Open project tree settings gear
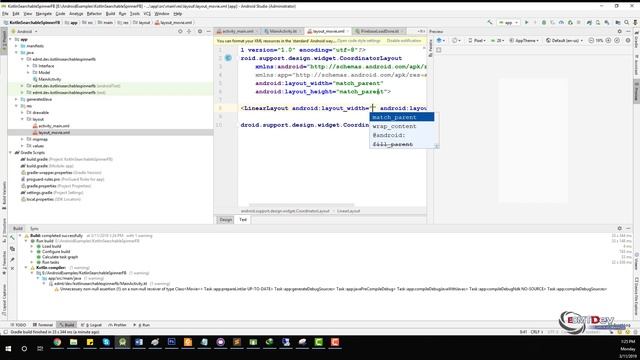 (x=200, y=31)
